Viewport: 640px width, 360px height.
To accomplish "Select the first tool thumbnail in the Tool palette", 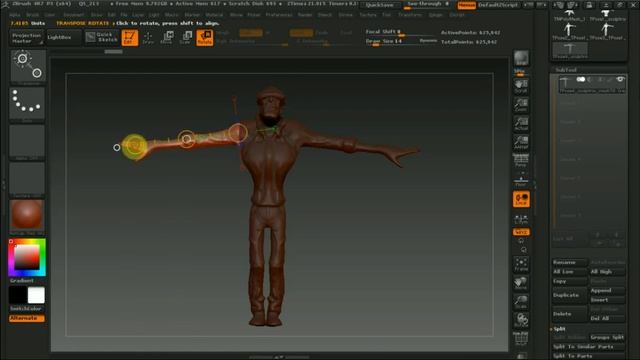I will point(569,16).
